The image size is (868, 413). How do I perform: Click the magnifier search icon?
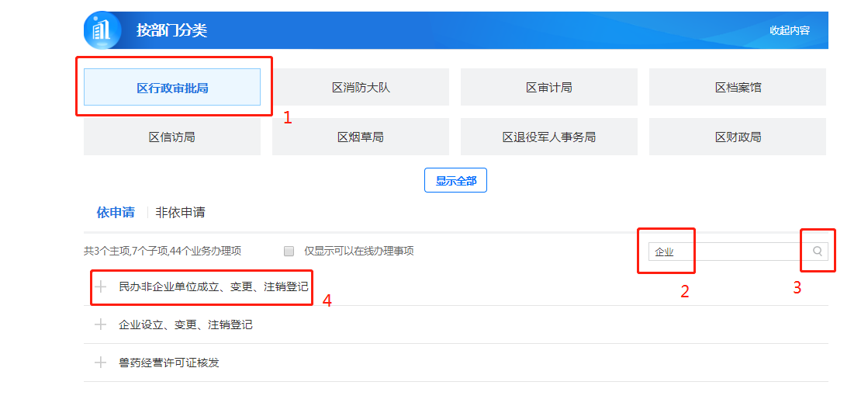(x=817, y=252)
